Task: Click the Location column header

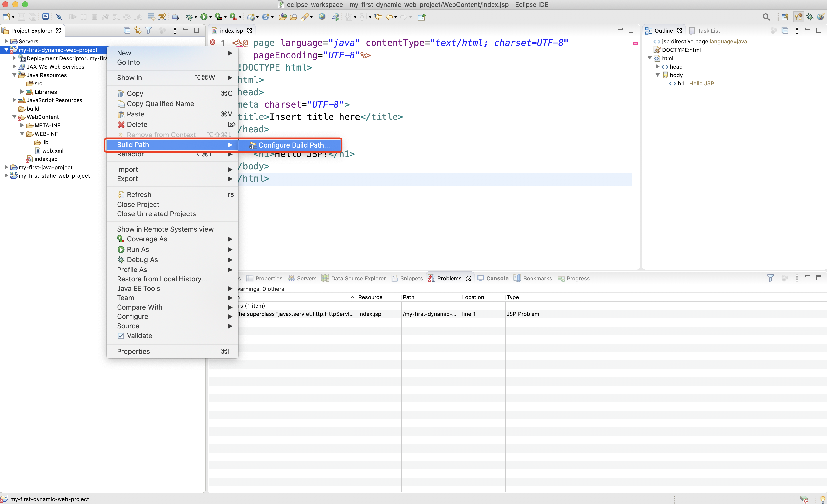Action: [x=483, y=297]
